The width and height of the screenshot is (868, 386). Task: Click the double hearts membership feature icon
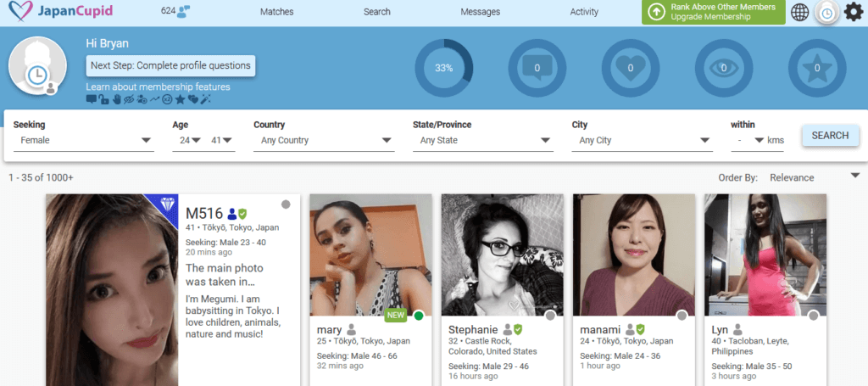tap(193, 100)
